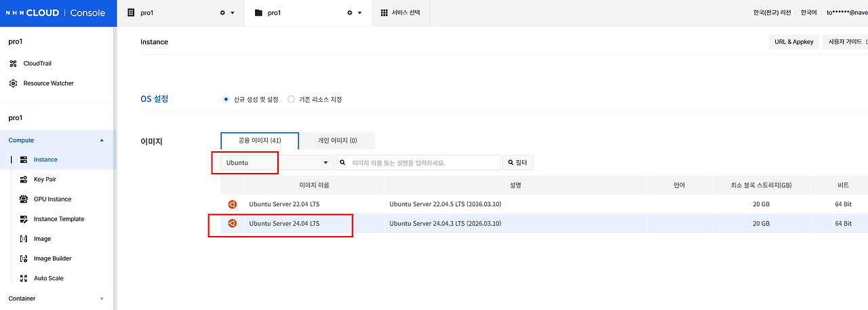Click the NHN Cloud Console logo
The width and height of the screenshot is (868, 310).
pyautogui.click(x=56, y=13)
